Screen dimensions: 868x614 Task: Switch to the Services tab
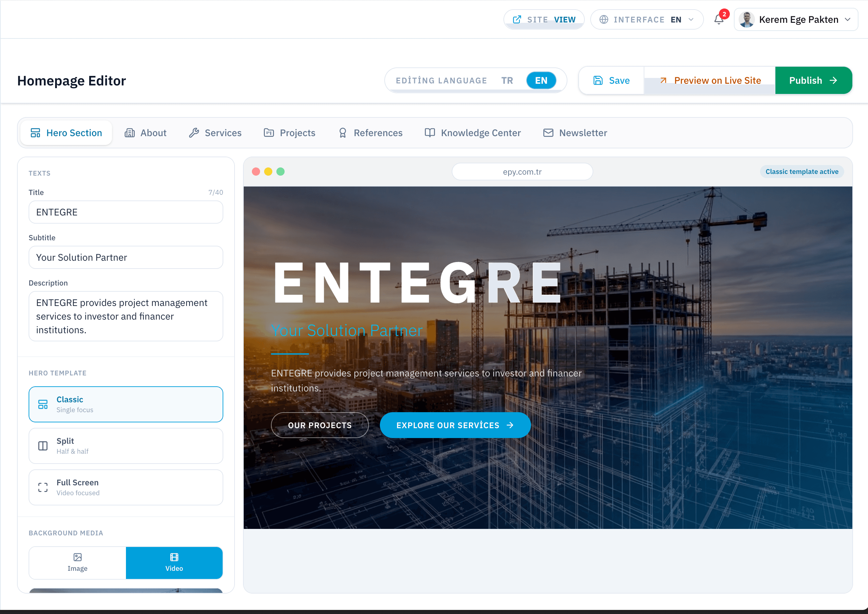215,133
